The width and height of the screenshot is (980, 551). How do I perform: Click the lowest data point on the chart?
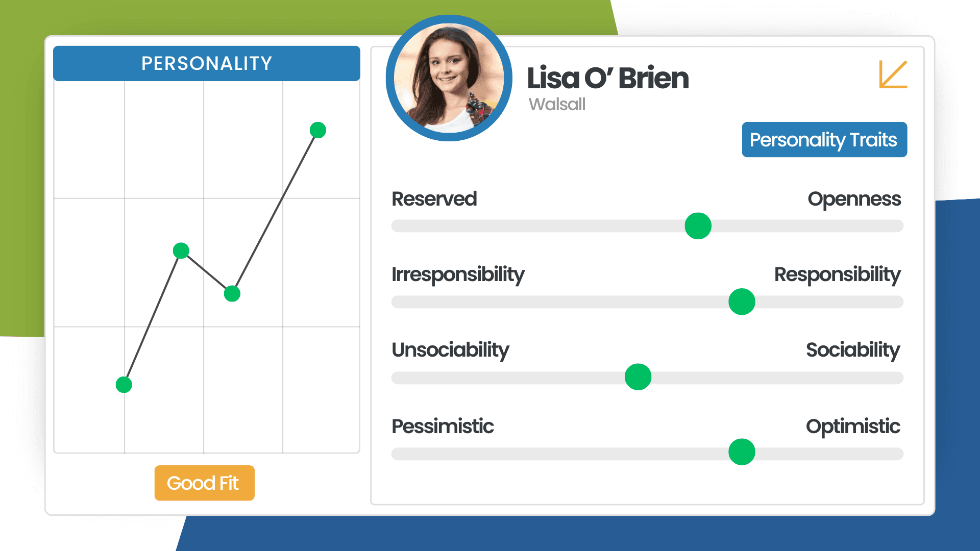coord(124,385)
